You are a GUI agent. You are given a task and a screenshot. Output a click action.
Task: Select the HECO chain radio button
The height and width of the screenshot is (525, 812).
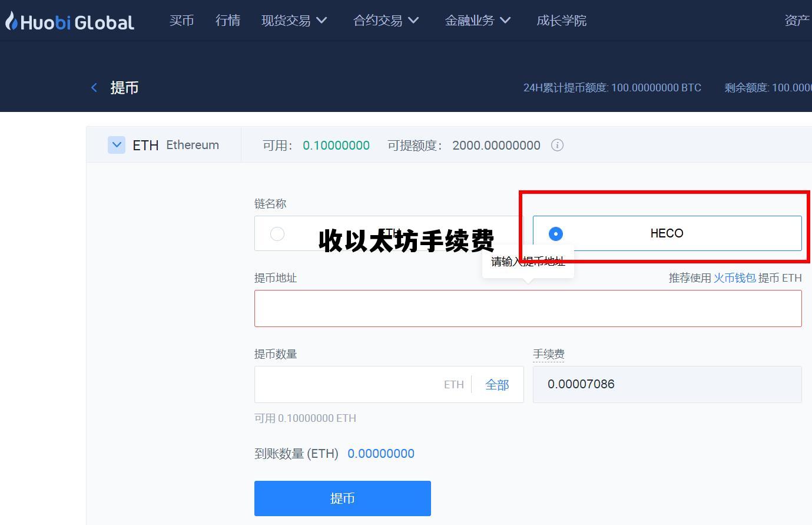[555, 233]
